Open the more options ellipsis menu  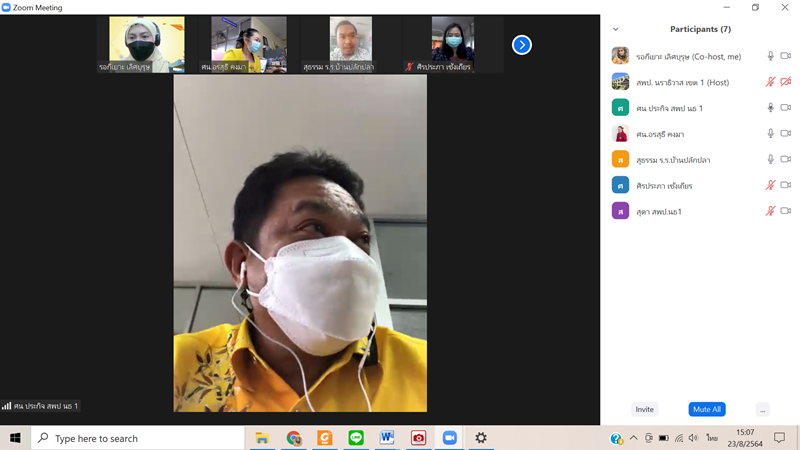pos(763,409)
